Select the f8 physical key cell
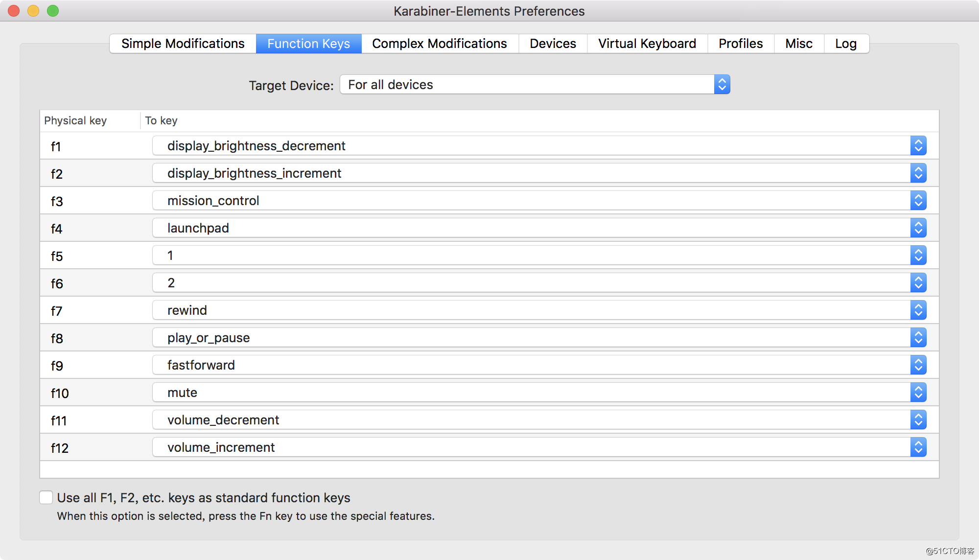Image resolution: width=979 pixels, height=560 pixels. [x=91, y=338]
